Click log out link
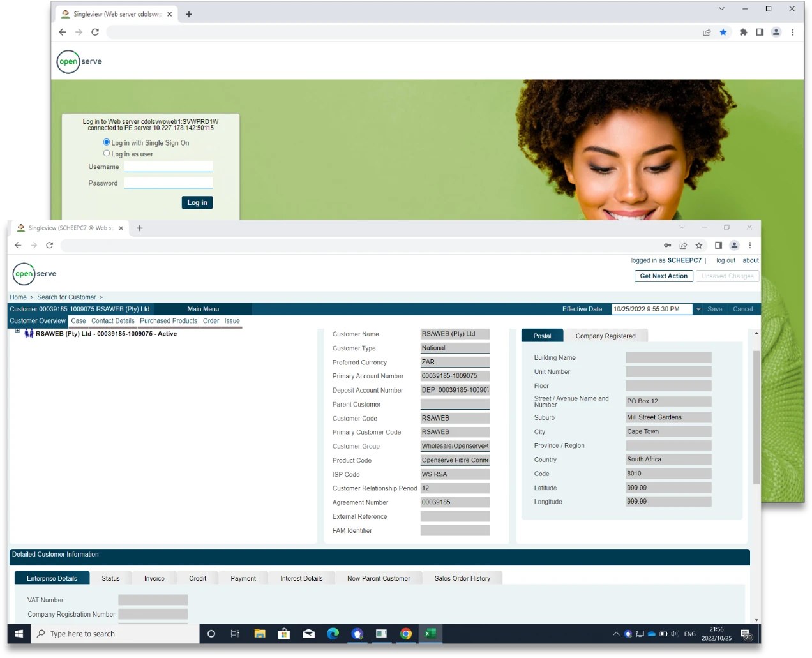This screenshot has height=658, width=812. (x=726, y=260)
